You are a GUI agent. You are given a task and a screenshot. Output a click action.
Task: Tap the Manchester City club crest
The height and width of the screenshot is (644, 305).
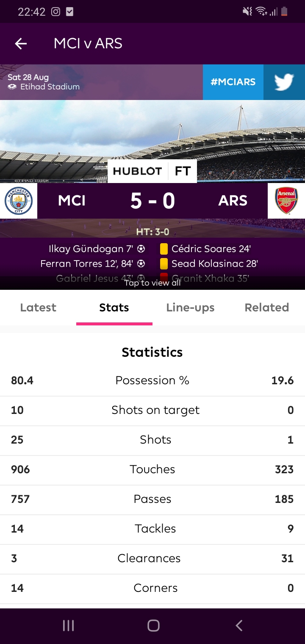[x=19, y=201]
